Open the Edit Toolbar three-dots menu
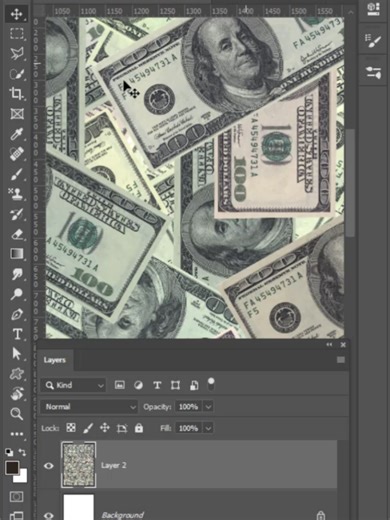The height and width of the screenshot is (520, 390). click(x=16, y=434)
